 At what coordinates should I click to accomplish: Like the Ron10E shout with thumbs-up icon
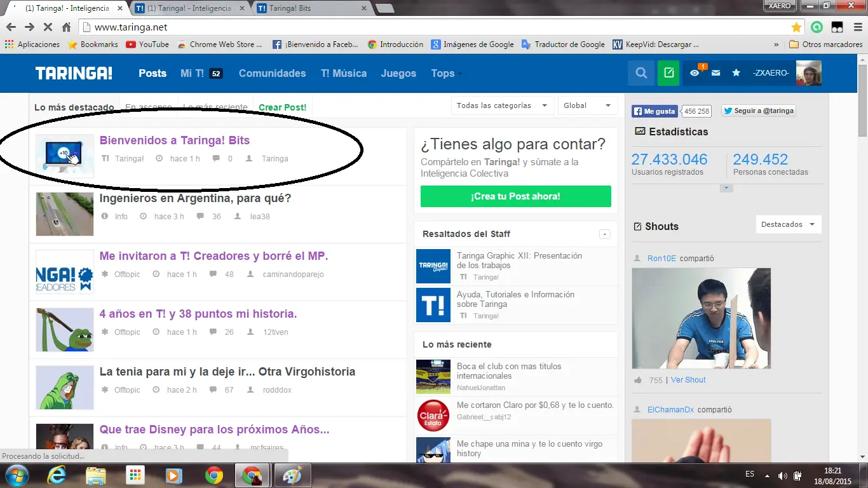click(638, 380)
